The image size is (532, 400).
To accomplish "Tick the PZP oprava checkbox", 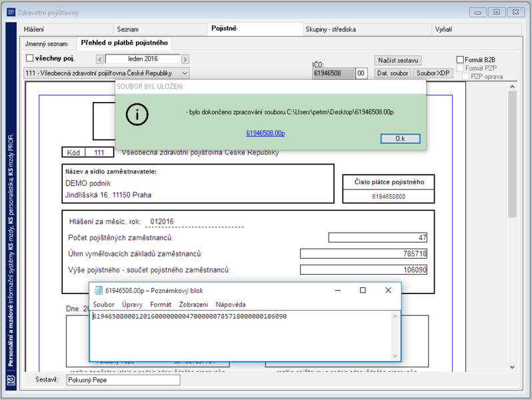I will [x=466, y=77].
